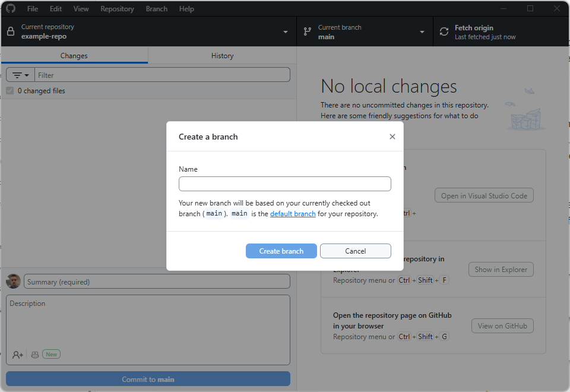Click the branch Name input field
The image size is (570, 392).
(x=284, y=184)
